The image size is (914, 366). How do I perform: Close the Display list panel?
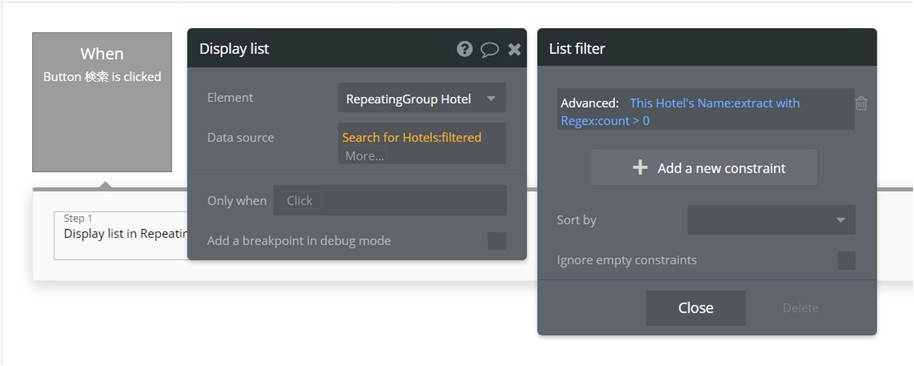point(514,50)
